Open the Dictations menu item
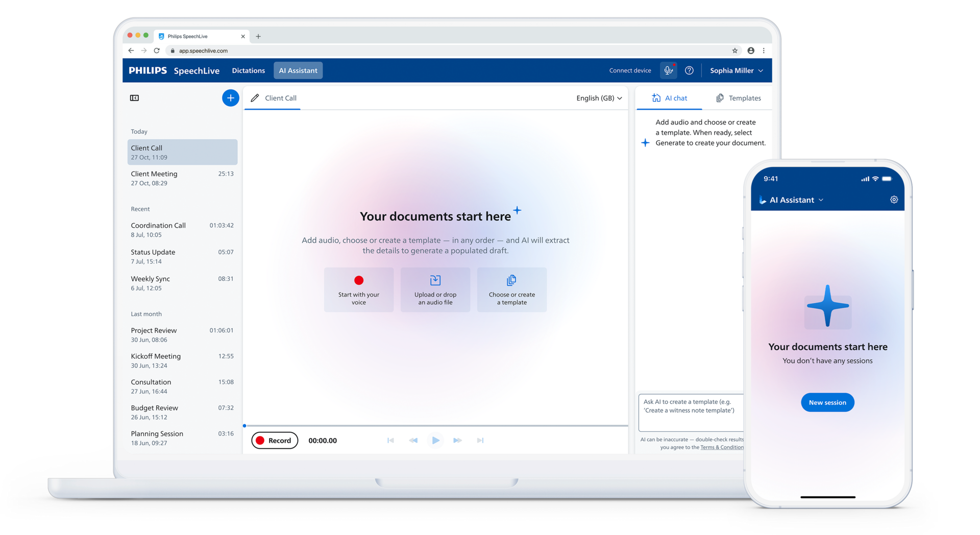980x535 pixels. (249, 70)
